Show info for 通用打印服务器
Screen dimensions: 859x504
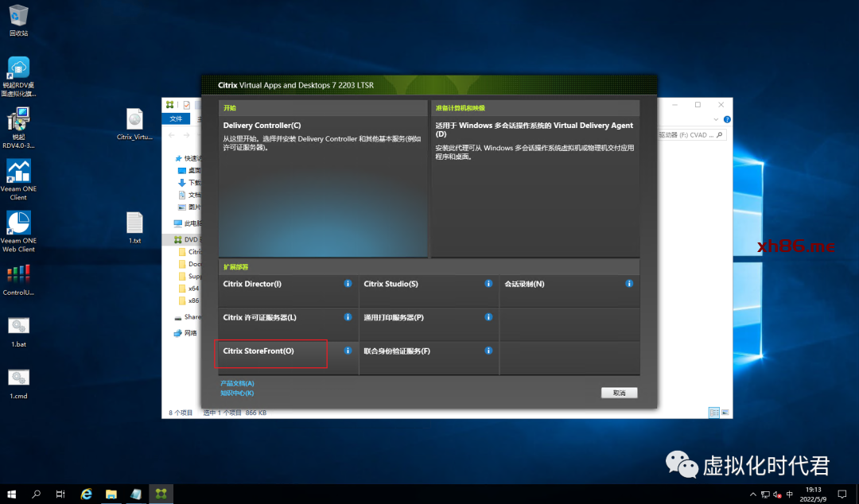point(488,316)
